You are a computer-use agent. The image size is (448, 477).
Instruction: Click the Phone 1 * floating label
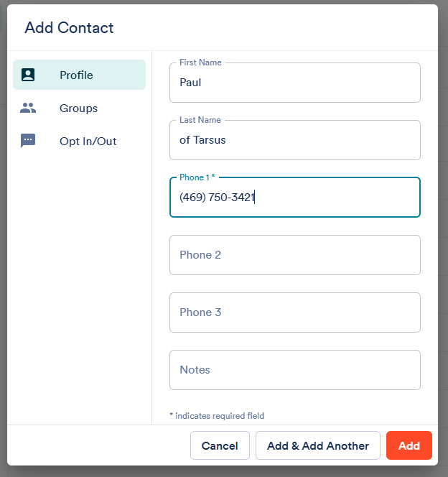(197, 177)
